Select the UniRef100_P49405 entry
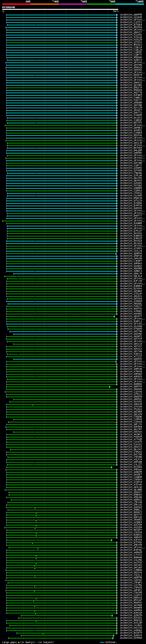Image resolution: width=146 pixels, height=644 pixels. [131, 437]
